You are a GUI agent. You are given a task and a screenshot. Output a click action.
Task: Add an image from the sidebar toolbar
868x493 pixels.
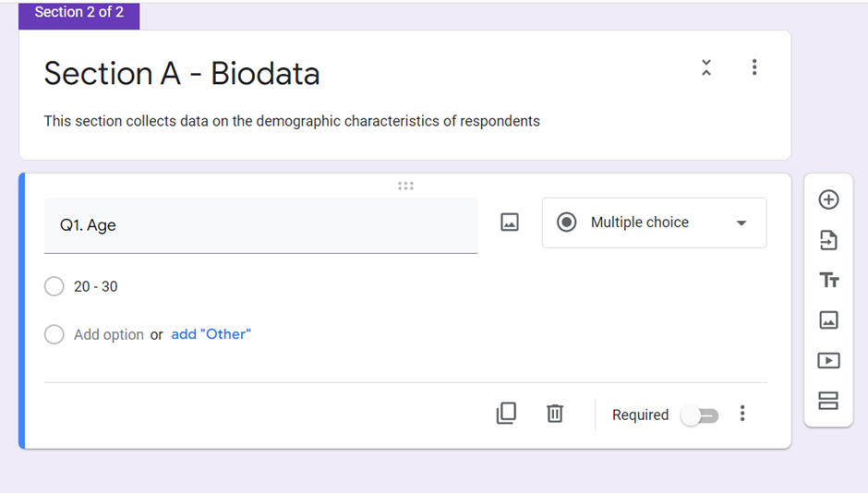[x=828, y=320]
